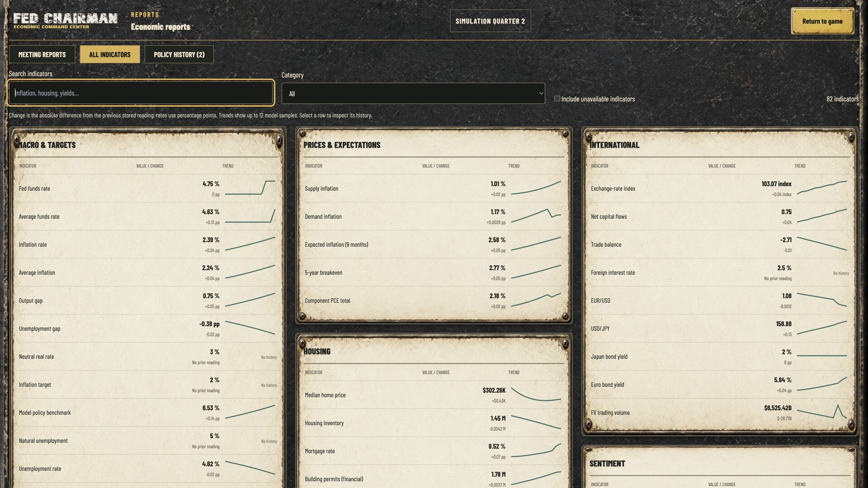Select the 5-year breakeven indicator row

(433, 272)
